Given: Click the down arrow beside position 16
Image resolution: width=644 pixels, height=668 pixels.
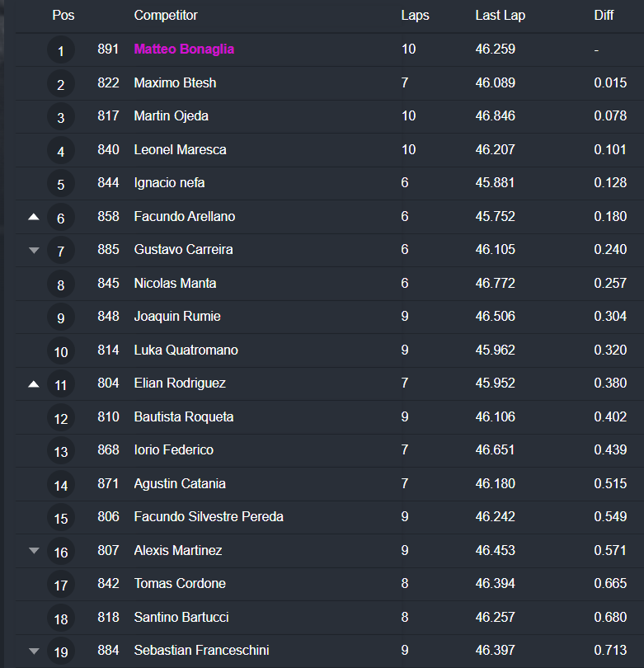Looking at the screenshot, I should [34, 551].
